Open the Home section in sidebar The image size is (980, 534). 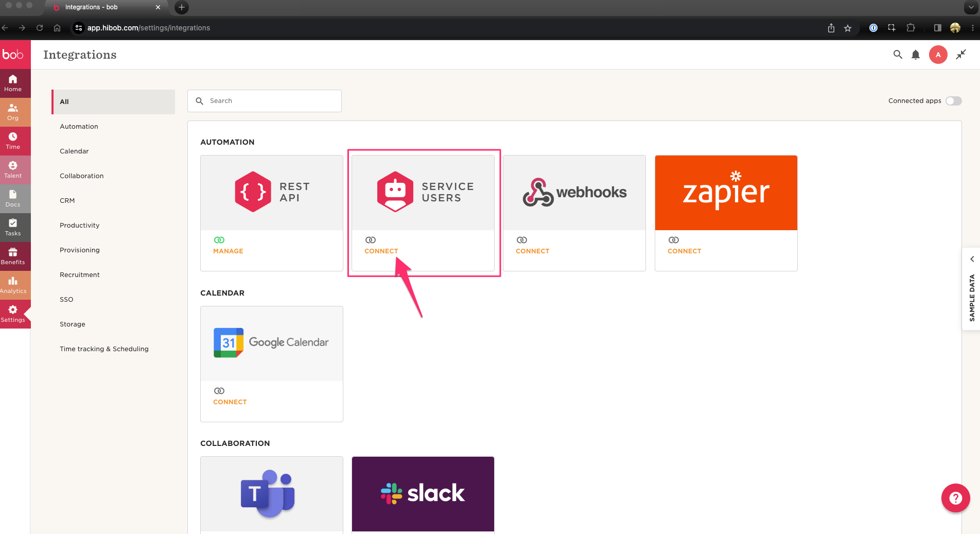[13, 83]
